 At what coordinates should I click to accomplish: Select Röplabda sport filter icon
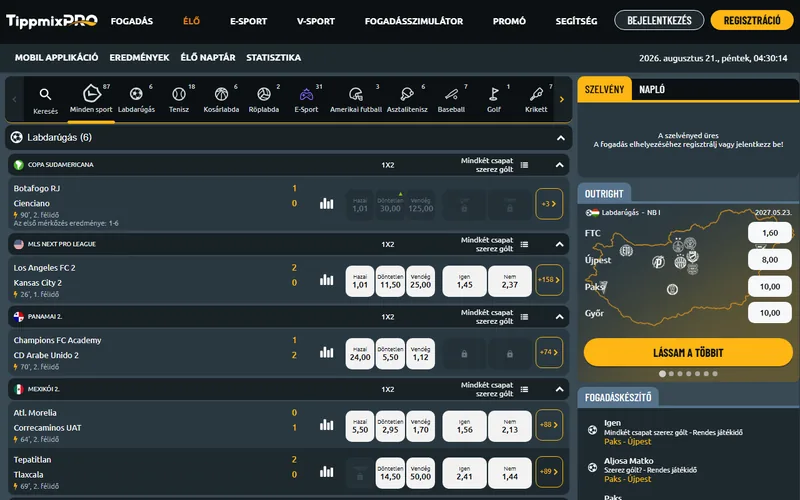point(264,94)
